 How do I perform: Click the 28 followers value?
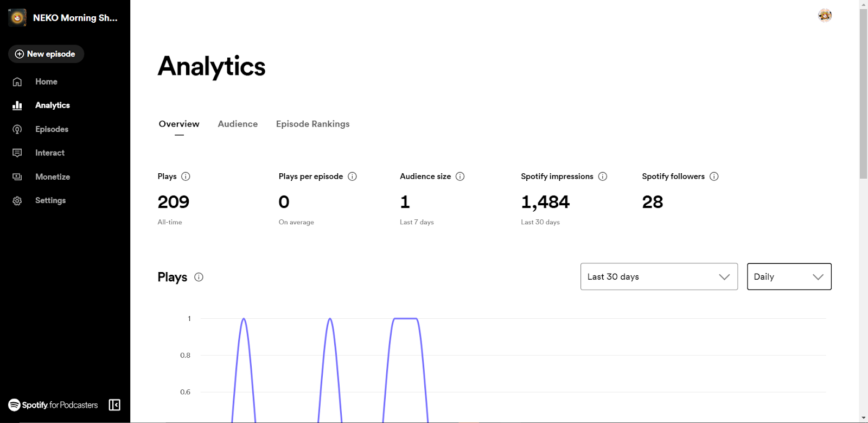click(653, 202)
